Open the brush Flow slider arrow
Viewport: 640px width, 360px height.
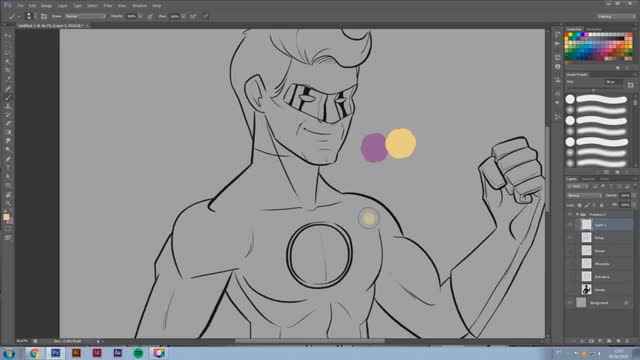184,16
